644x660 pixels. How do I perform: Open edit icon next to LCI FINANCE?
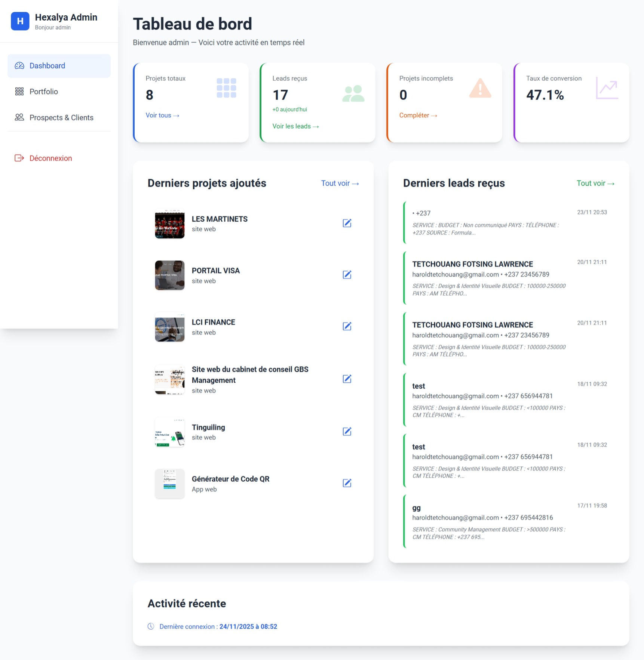point(347,326)
